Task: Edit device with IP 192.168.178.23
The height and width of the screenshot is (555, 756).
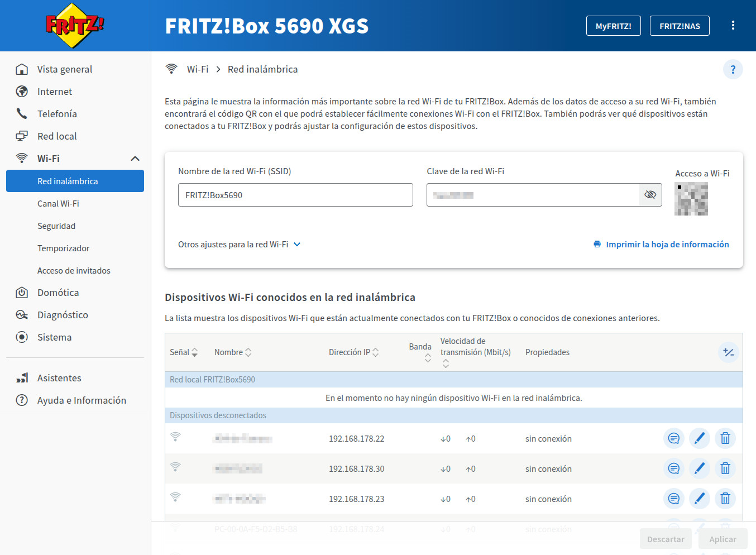Action: tap(700, 499)
